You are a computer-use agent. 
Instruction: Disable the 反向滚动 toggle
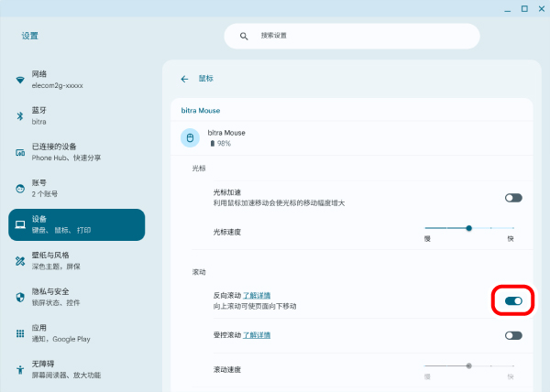click(513, 300)
